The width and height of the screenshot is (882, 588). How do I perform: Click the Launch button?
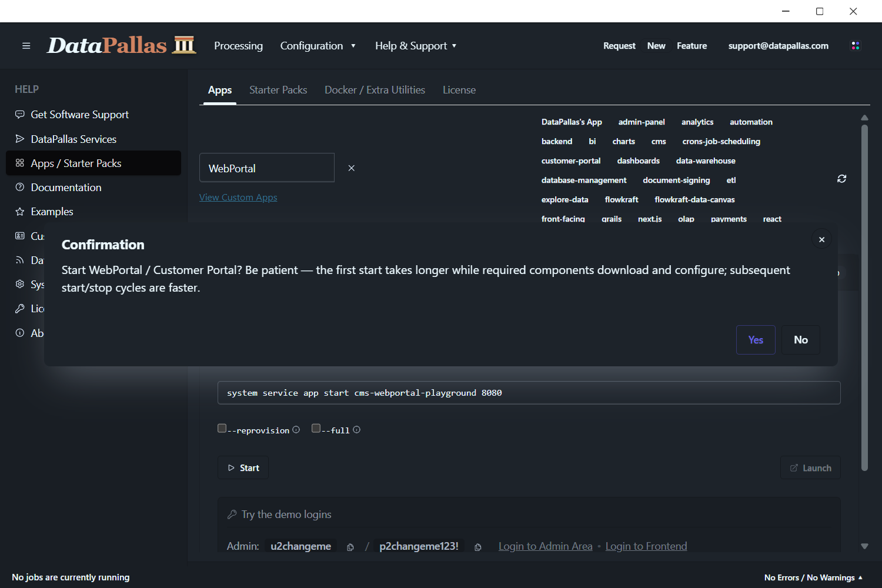pos(810,467)
